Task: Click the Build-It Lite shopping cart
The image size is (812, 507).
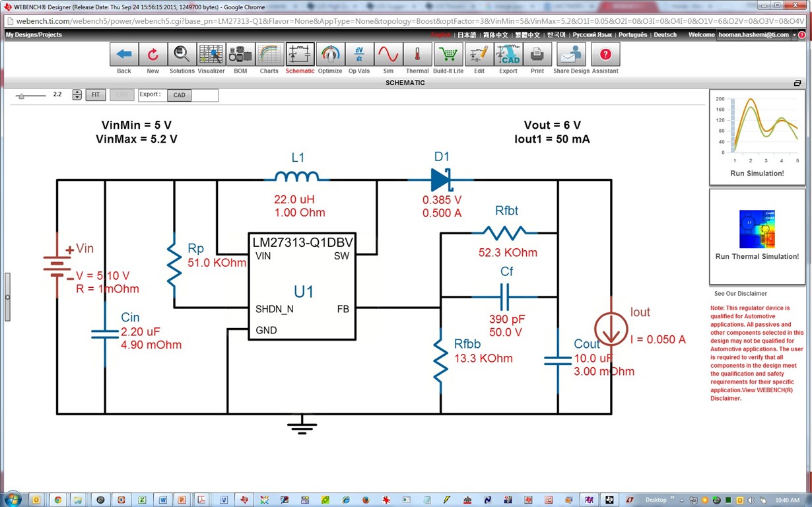Action: point(448,54)
